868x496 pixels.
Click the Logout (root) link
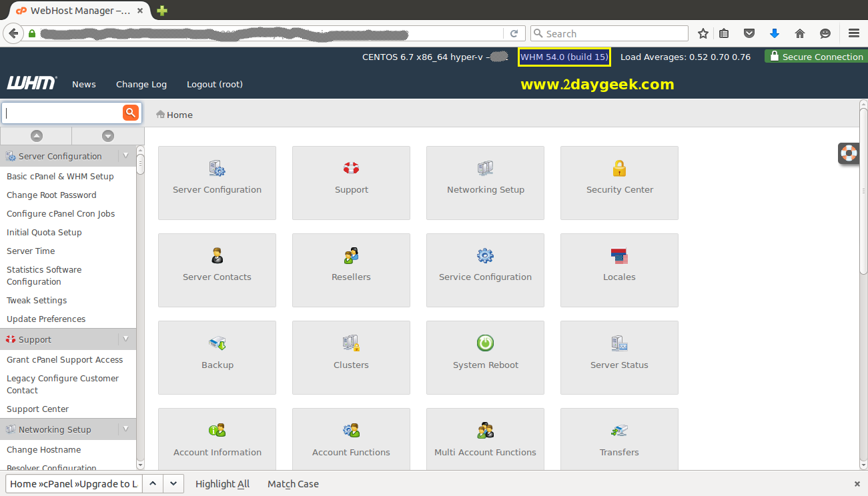click(215, 84)
